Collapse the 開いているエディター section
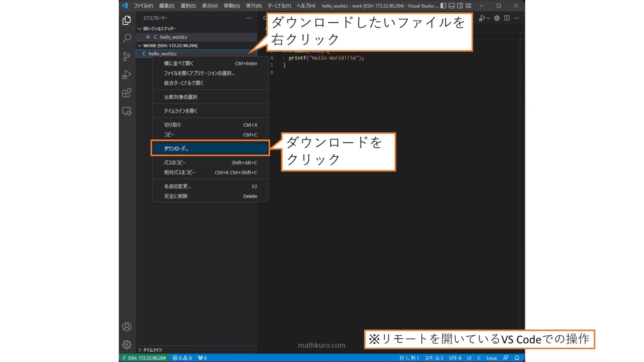The height and width of the screenshot is (362, 644). coord(140,28)
